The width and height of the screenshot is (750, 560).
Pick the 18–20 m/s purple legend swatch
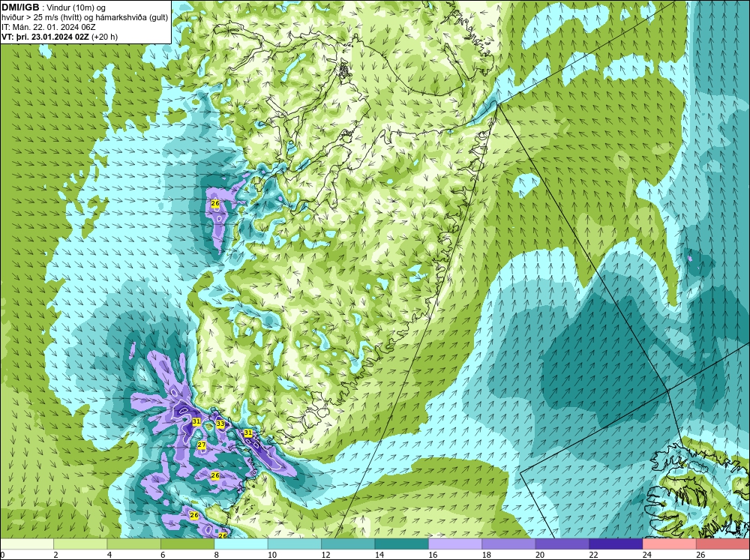click(x=509, y=544)
